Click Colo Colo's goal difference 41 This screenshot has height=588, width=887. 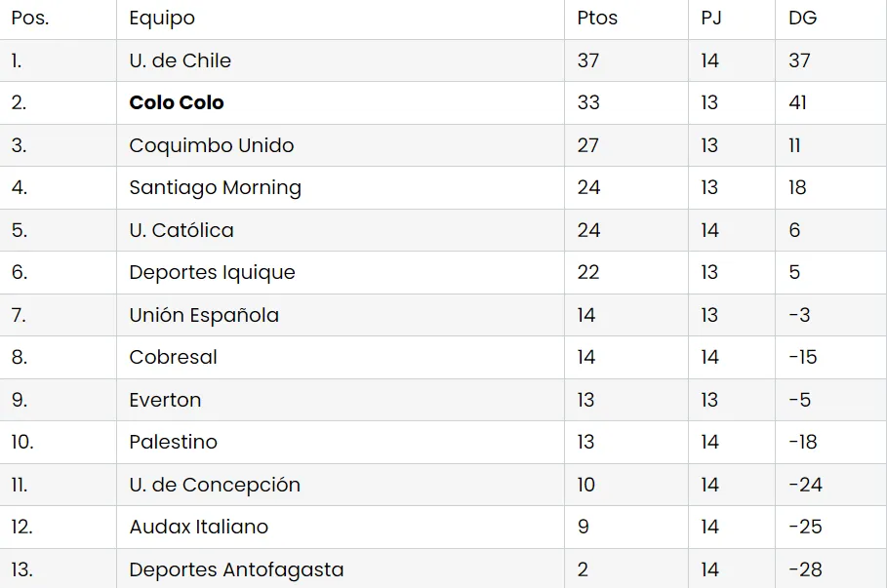click(x=798, y=102)
